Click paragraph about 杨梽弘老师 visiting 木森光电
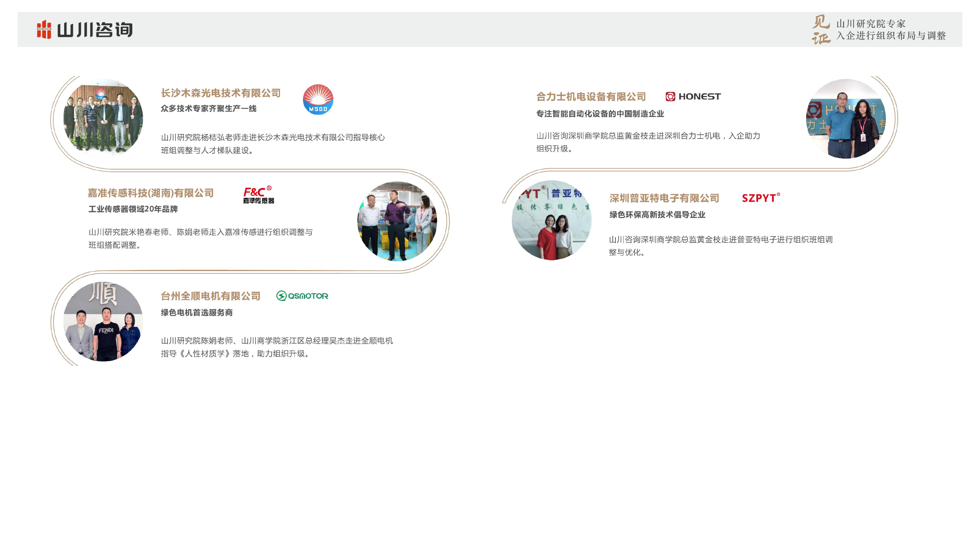 point(273,144)
